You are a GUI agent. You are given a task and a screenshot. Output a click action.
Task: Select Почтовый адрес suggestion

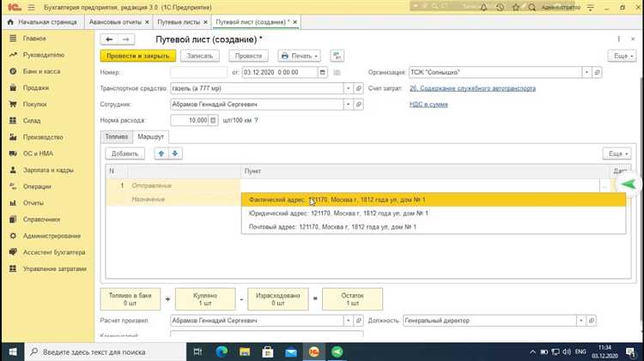click(x=434, y=227)
